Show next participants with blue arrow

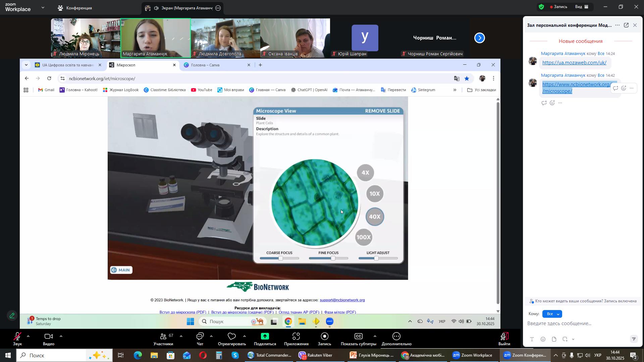tap(480, 38)
